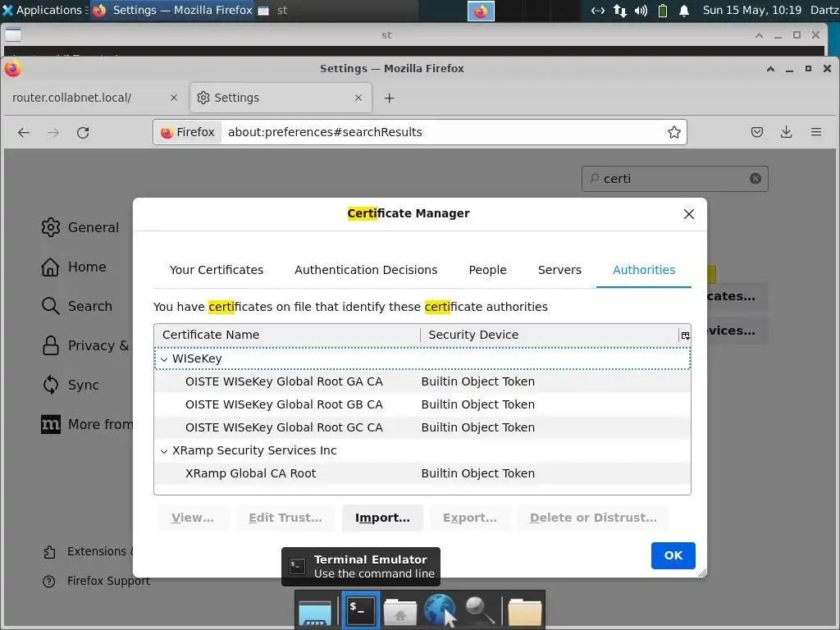Screen dimensions: 840x630
Task: Collapse the XRamp Security Services Inc group
Action: coord(164,452)
